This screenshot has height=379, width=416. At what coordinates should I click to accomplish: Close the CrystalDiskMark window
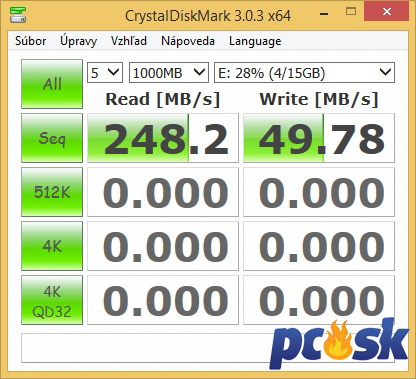click(387, 11)
